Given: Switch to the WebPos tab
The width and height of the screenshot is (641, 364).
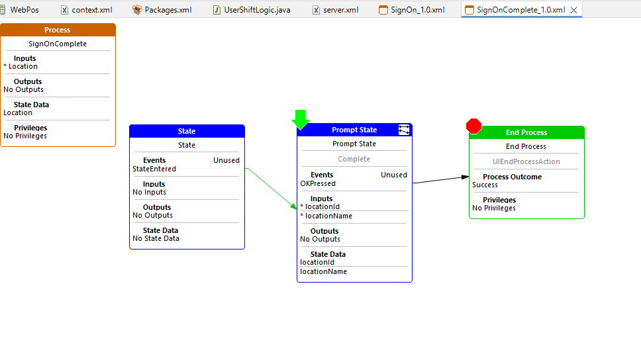Looking at the screenshot, I should pyautogui.click(x=25, y=10).
